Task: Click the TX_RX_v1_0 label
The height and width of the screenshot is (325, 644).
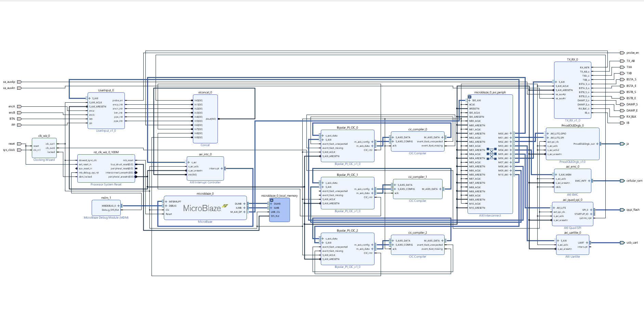Action: [573, 121]
